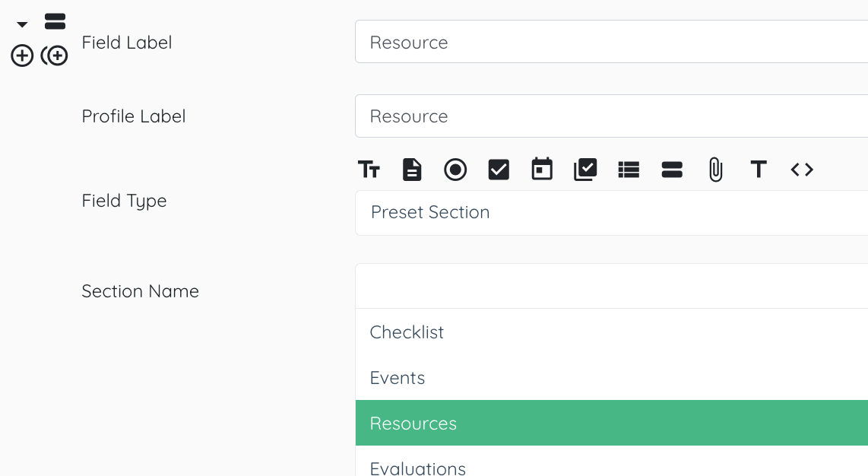Viewport: 868px width, 476px height.
Task: Pick the HTML code brackets field type icon
Action: (x=802, y=170)
